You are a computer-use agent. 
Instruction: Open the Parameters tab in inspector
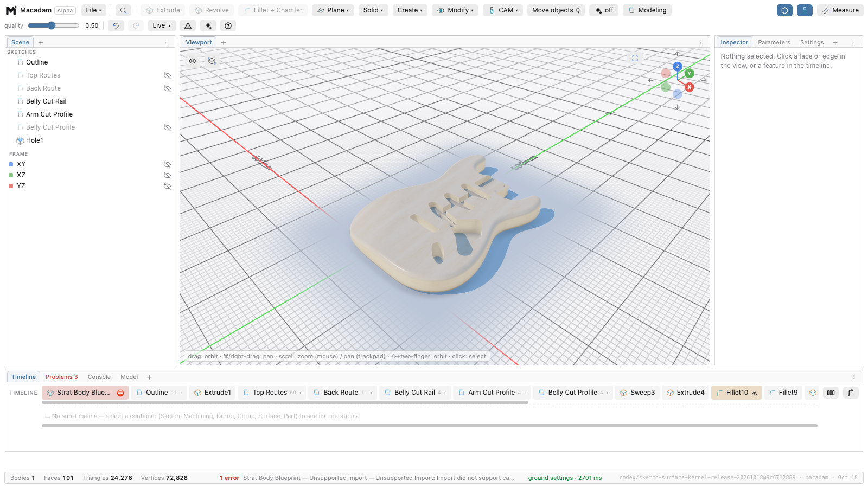click(x=774, y=42)
